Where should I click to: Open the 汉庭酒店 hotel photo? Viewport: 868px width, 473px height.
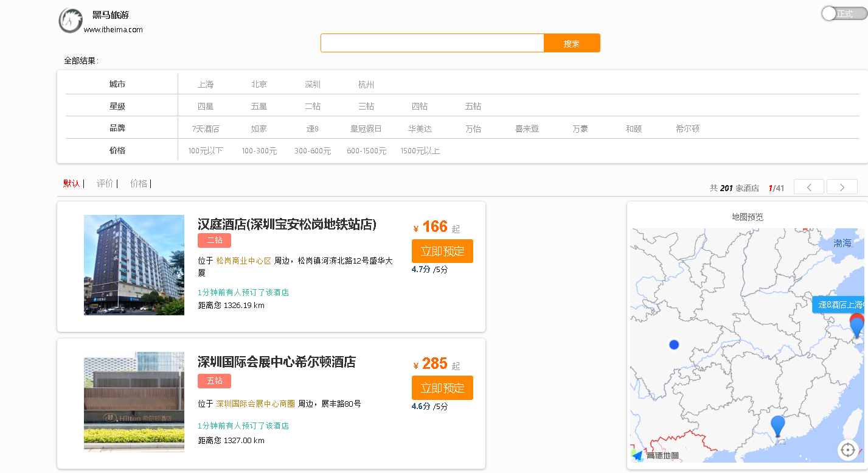coord(134,265)
